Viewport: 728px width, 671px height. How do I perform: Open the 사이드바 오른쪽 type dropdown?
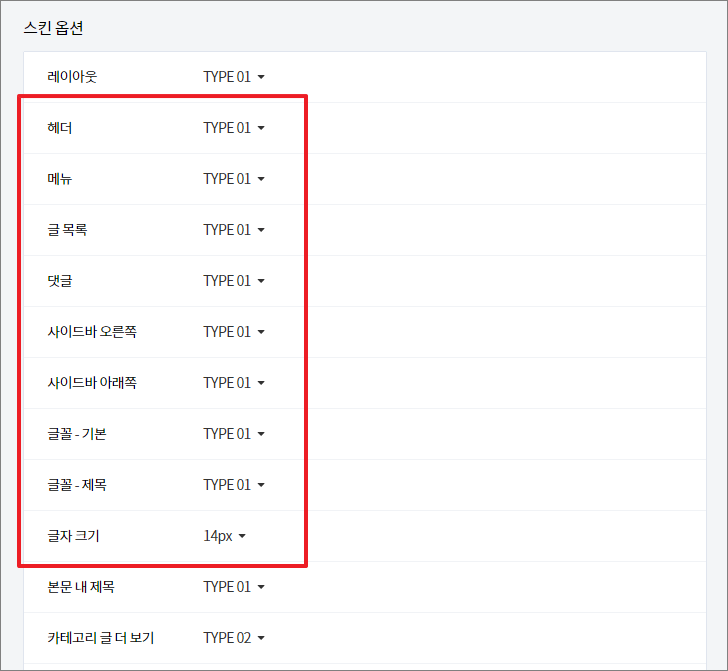click(x=234, y=332)
